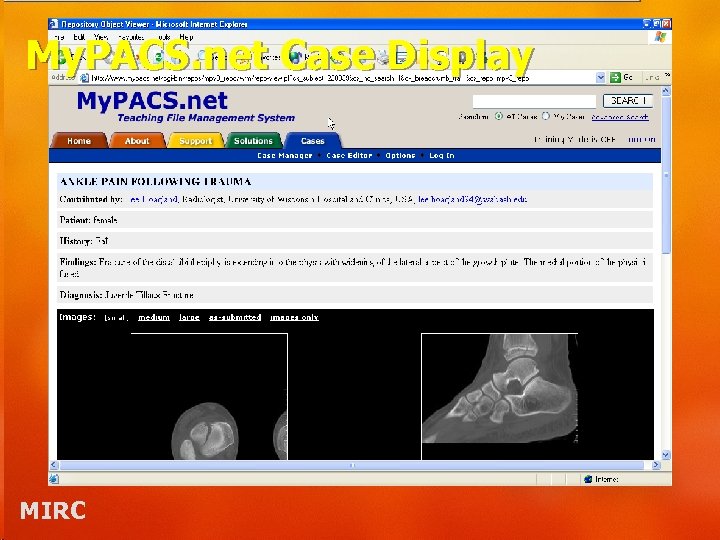
Task: Expand the address bar dropdown arrow
Action: coord(600,78)
